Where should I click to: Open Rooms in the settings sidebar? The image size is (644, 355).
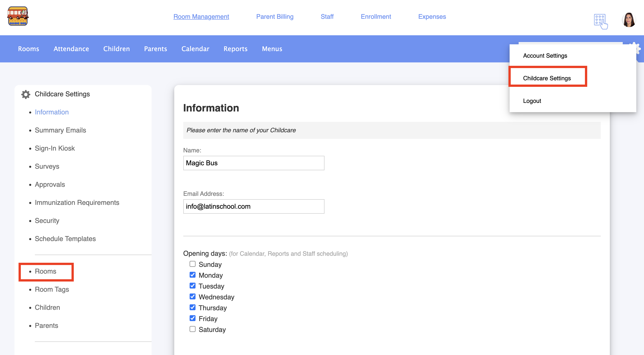point(45,271)
